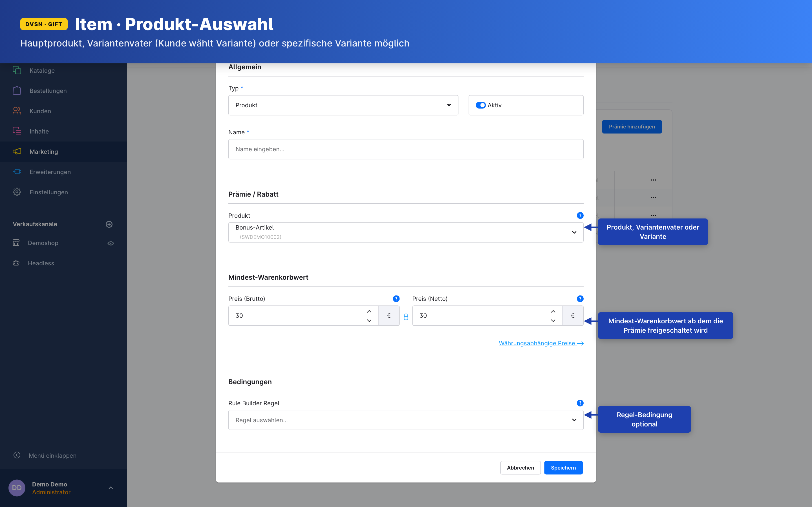Increase Preis (Brutto) with up arrow
The height and width of the screenshot is (507, 812).
point(369,312)
